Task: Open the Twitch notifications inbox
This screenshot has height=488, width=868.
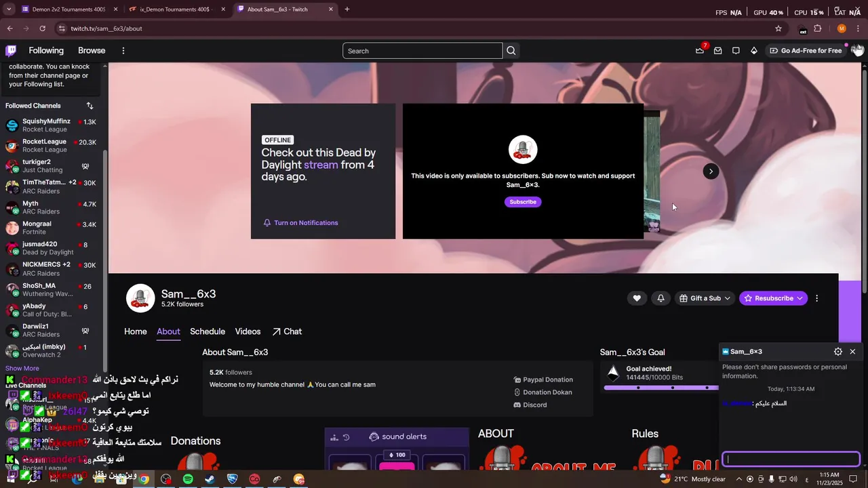Action: click(717, 51)
